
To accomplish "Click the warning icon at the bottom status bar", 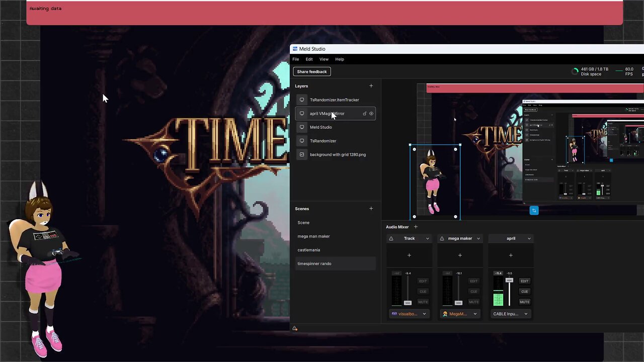I will coord(295,328).
